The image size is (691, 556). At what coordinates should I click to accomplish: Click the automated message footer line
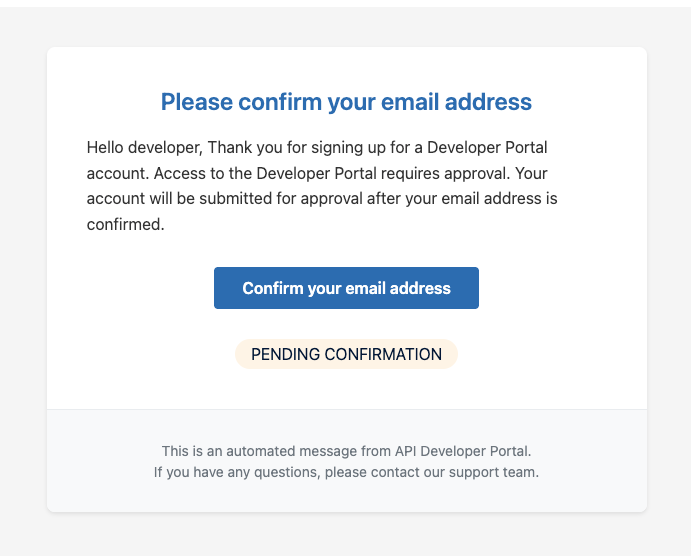(x=346, y=451)
